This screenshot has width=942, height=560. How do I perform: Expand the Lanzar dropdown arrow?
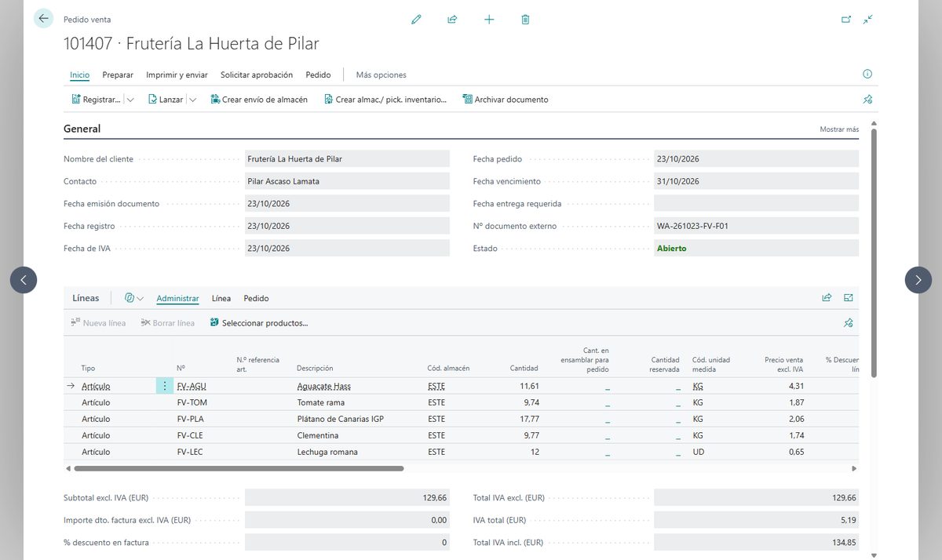(x=192, y=100)
